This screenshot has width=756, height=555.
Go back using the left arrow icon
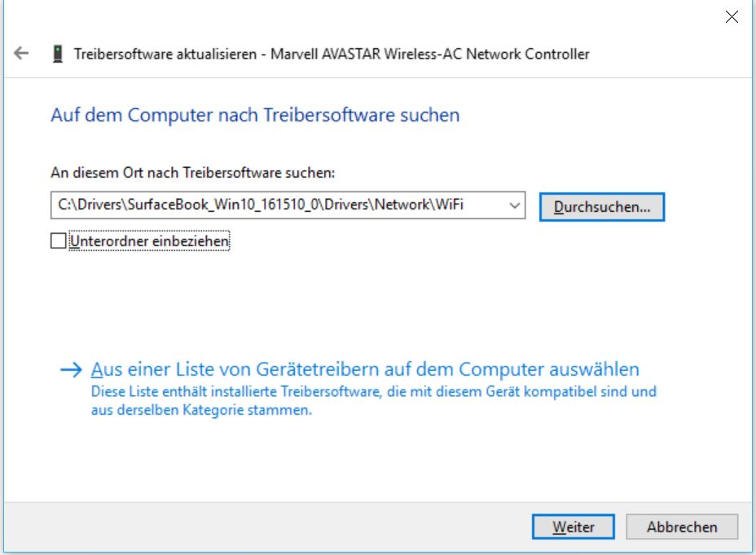coord(21,53)
